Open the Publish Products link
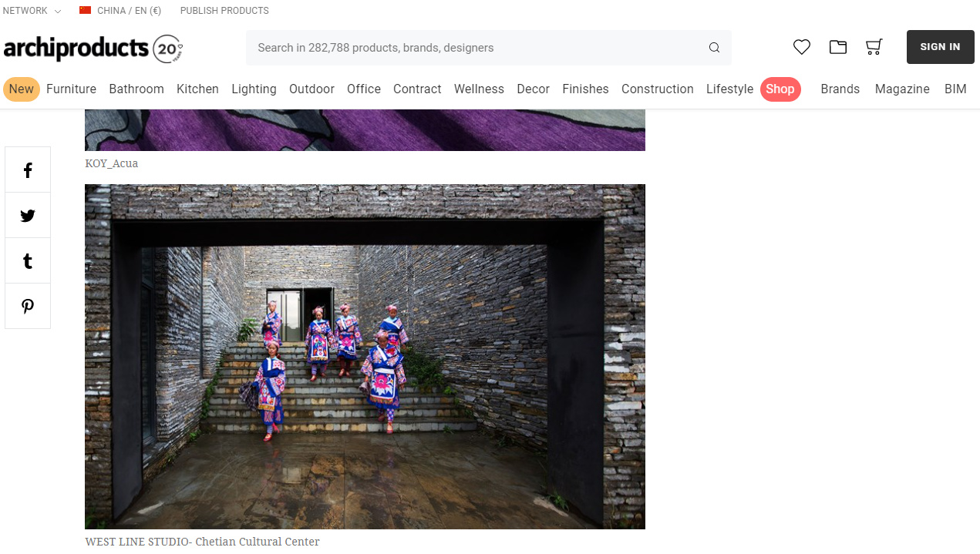This screenshot has height=554, width=980. 224,11
